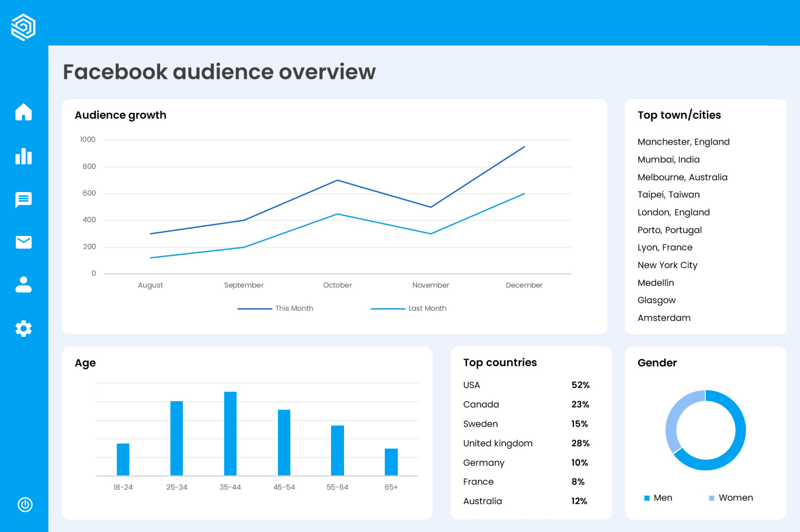Click the December peak of This Month line
This screenshot has height=532, width=800.
click(524, 147)
